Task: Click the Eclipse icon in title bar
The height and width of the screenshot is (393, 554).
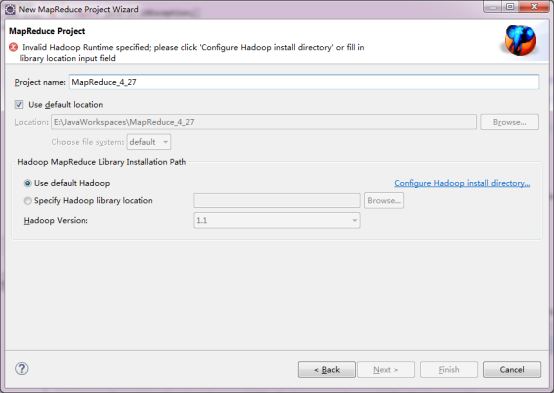Action: coord(10,10)
